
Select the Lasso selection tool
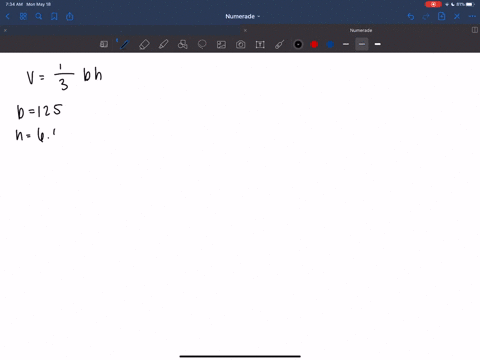pyautogui.click(x=202, y=44)
